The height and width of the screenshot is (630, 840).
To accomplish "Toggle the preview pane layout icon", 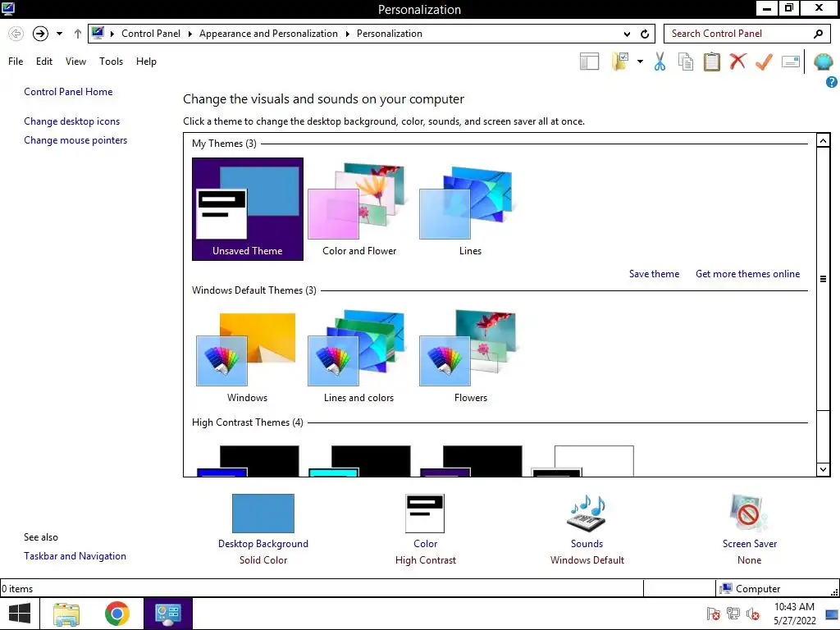I will tap(589, 62).
